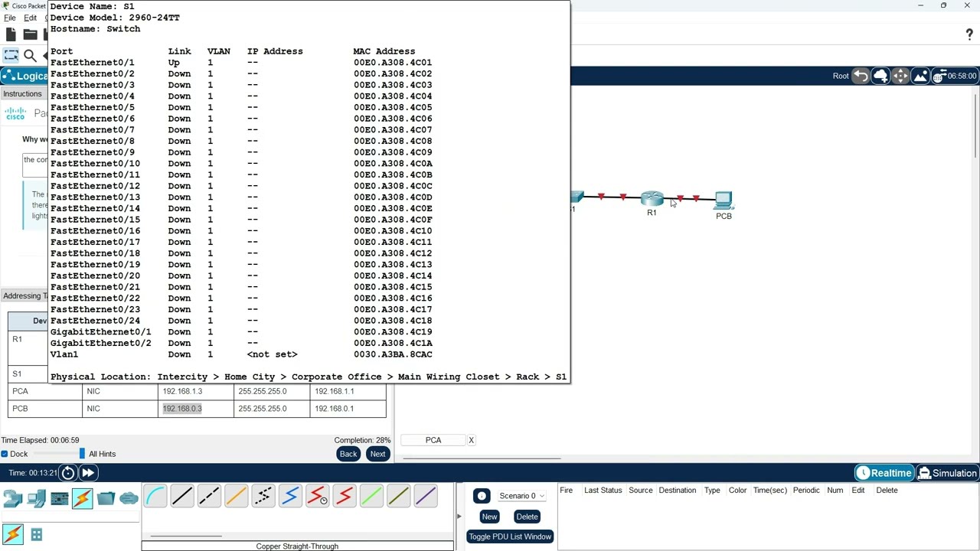Select the Components category icon
Image resolution: width=980 pixels, height=551 pixels.
60,499
